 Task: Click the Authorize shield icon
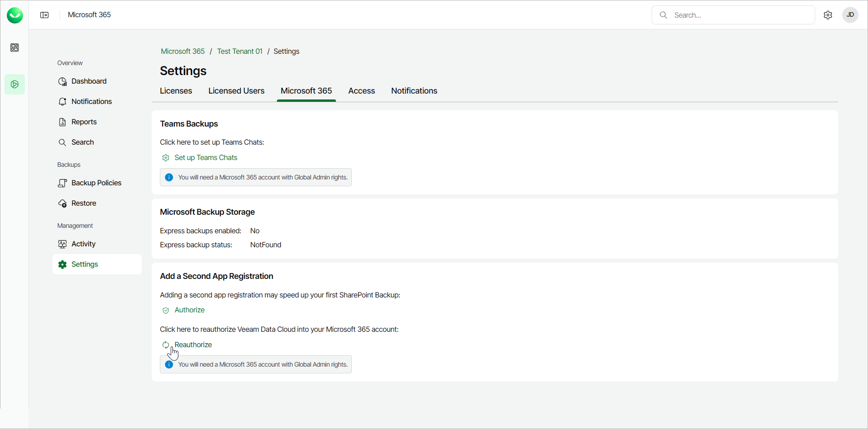point(166,310)
